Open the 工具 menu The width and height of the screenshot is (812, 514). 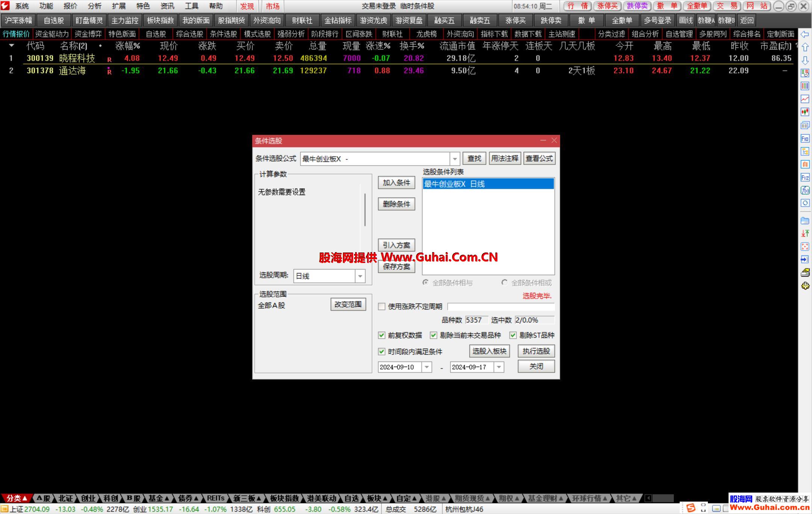pyautogui.click(x=191, y=6)
